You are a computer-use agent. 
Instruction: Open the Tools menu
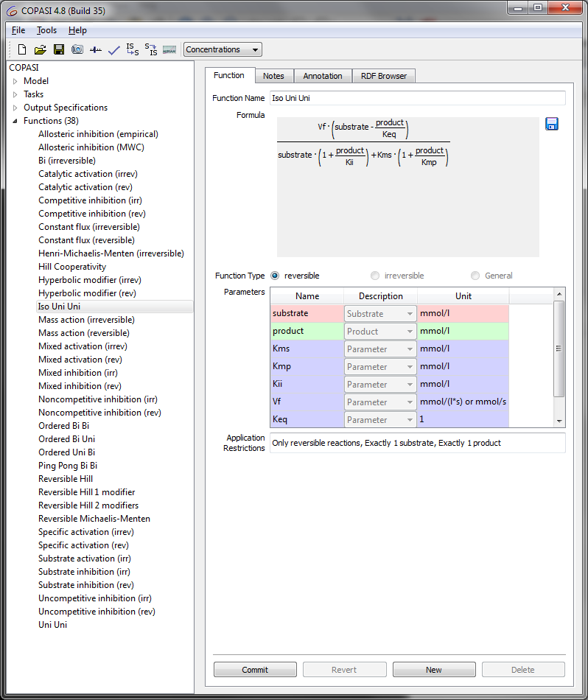tap(46, 30)
